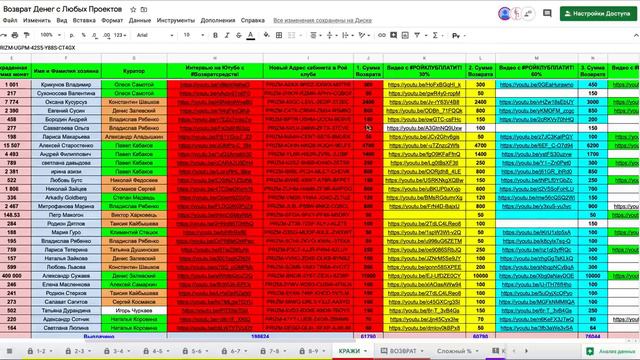Open text rotation dropdown
The width and height of the screenshot is (640, 360).
click(363, 36)
